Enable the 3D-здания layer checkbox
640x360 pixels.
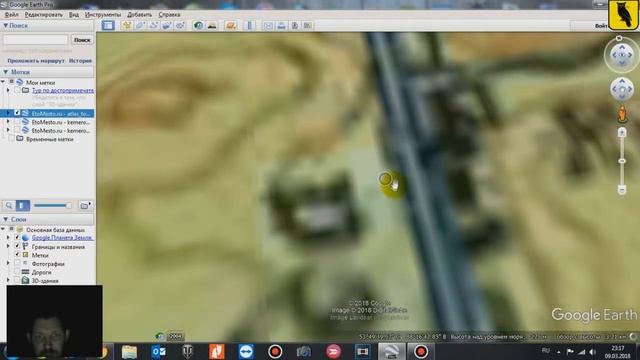point(17,280)
